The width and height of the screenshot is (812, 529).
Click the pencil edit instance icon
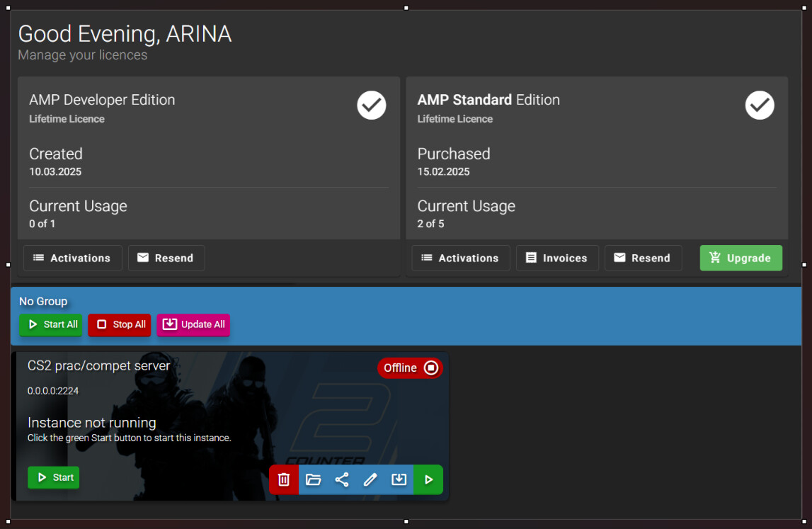pos(370,479)
